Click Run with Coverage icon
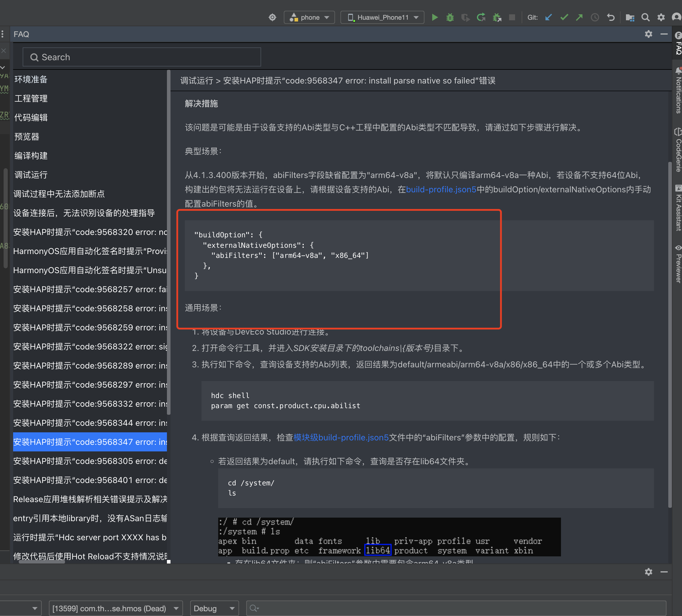682x616 pixels. point(466,17)
